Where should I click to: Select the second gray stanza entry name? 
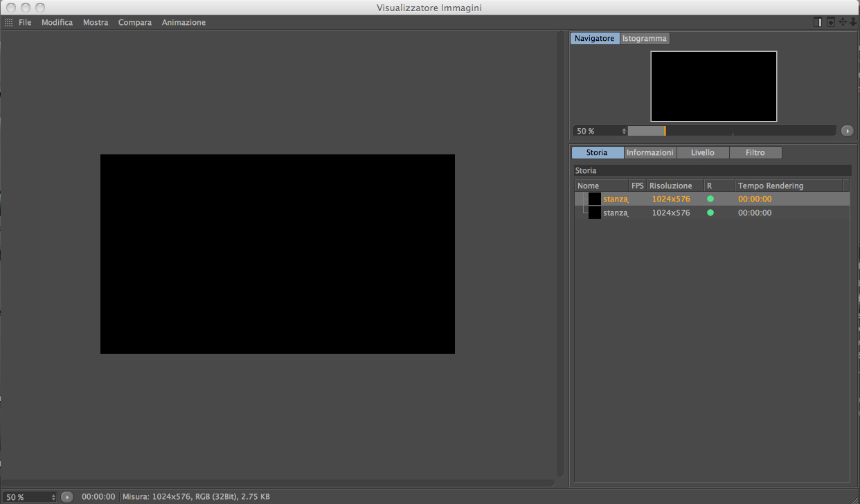point(616,213)
